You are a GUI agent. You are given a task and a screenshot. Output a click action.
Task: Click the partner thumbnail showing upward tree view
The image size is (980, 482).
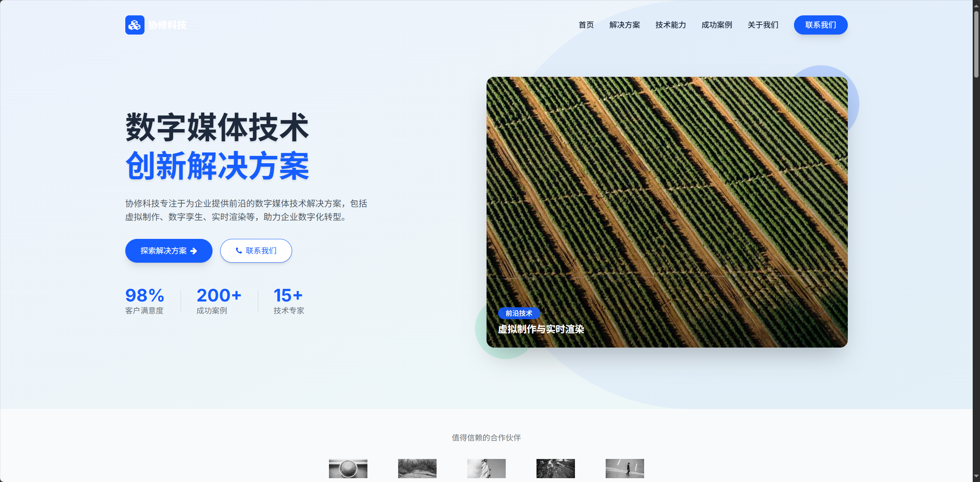coord(556,469)
